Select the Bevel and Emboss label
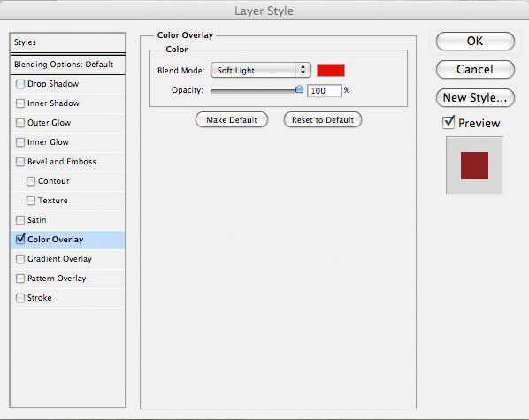The height and width of the screenshot is (420, 529). tap(62, 162)
